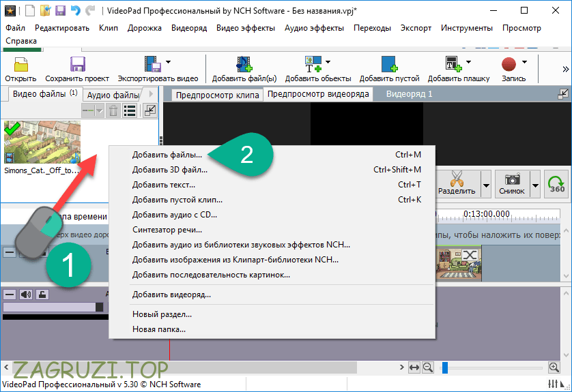Collapse the audio track with minus button
The width and height of the screenshot is (572, 392).
coord(10,295)
